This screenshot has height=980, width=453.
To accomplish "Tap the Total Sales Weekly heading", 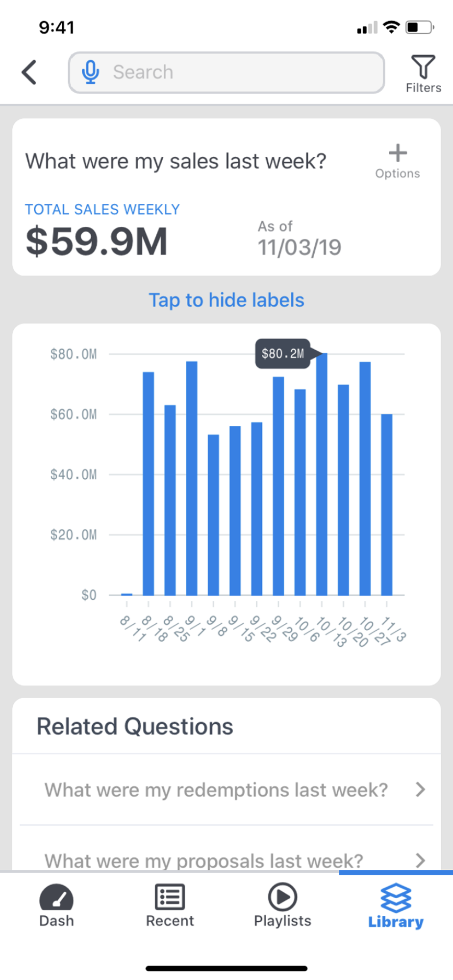I will (102, 209).
